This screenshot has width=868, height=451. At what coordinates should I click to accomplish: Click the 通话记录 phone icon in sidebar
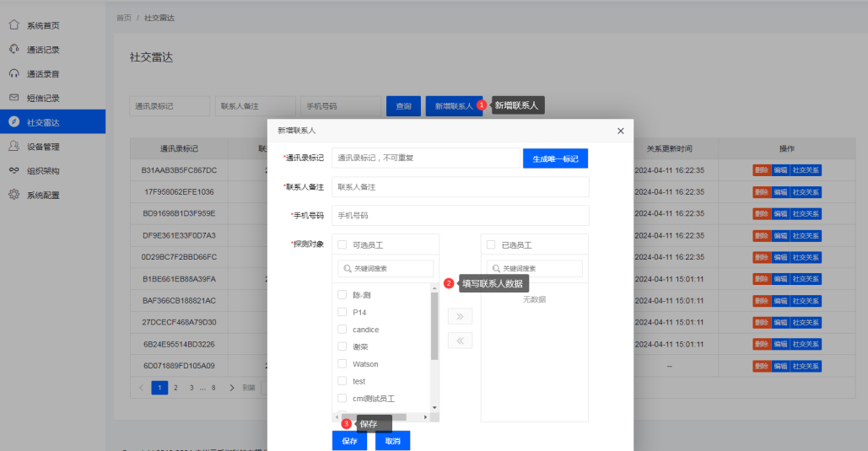click(14, 50)
